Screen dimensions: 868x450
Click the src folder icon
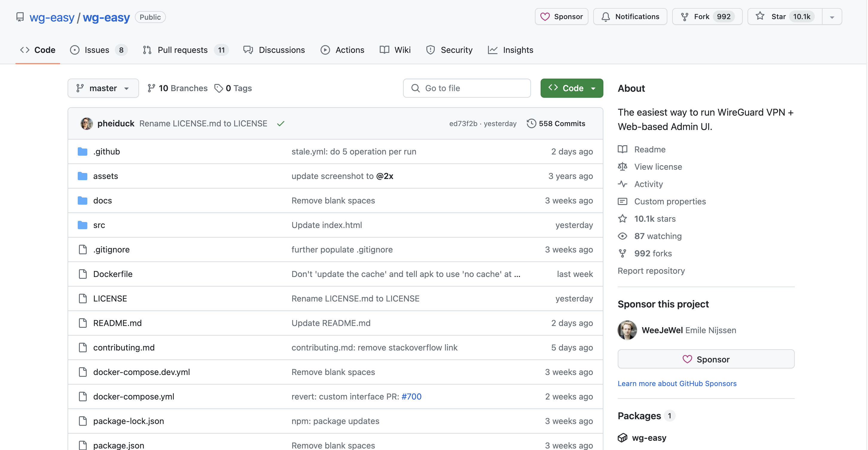point(82,225)
